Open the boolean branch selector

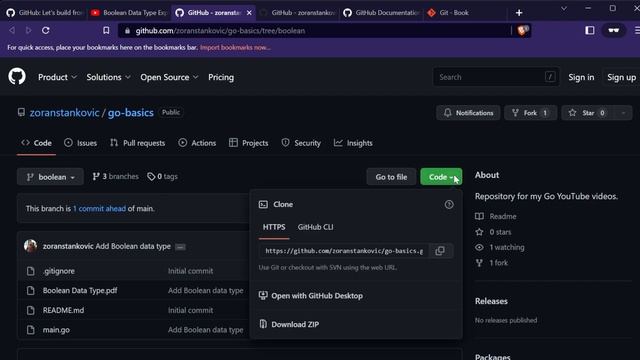50,177
